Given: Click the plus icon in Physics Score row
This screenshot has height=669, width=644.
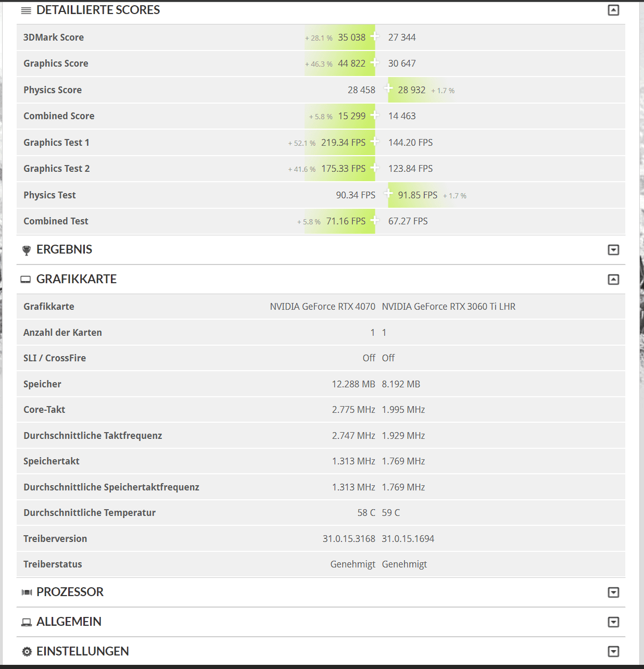Looking at the screenshot, I should (x=388, y=88).
